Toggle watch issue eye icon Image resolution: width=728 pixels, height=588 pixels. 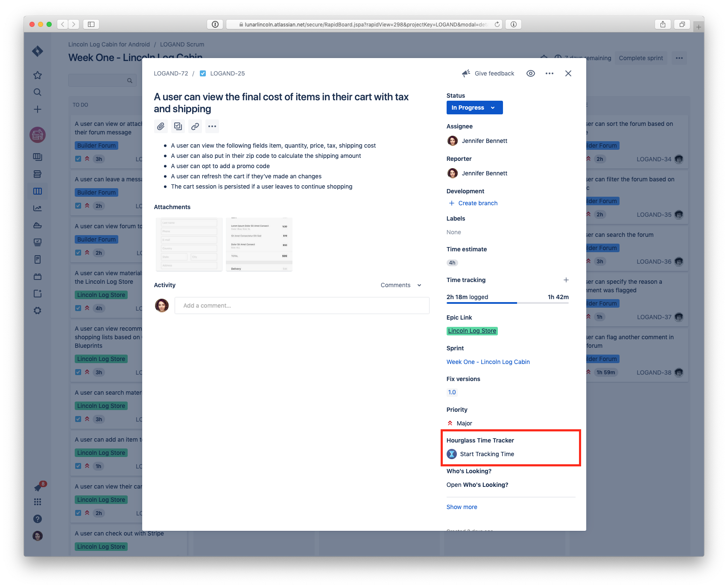(531, 73)
